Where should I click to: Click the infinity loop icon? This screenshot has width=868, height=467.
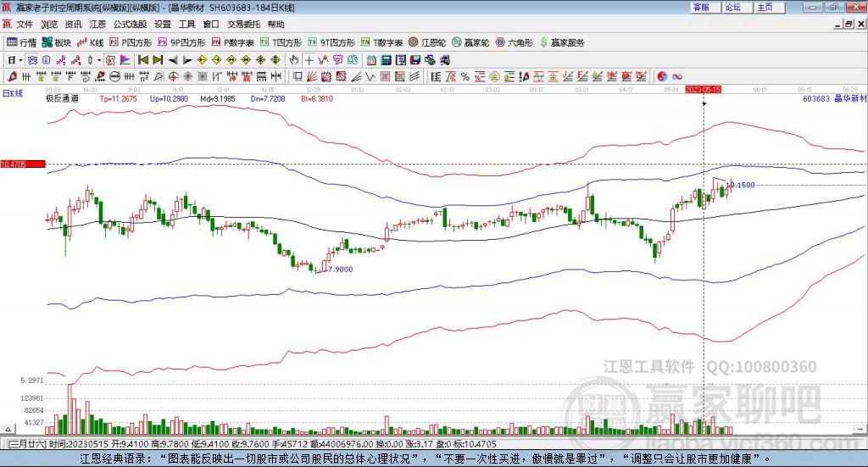click(x=677, y=77)
